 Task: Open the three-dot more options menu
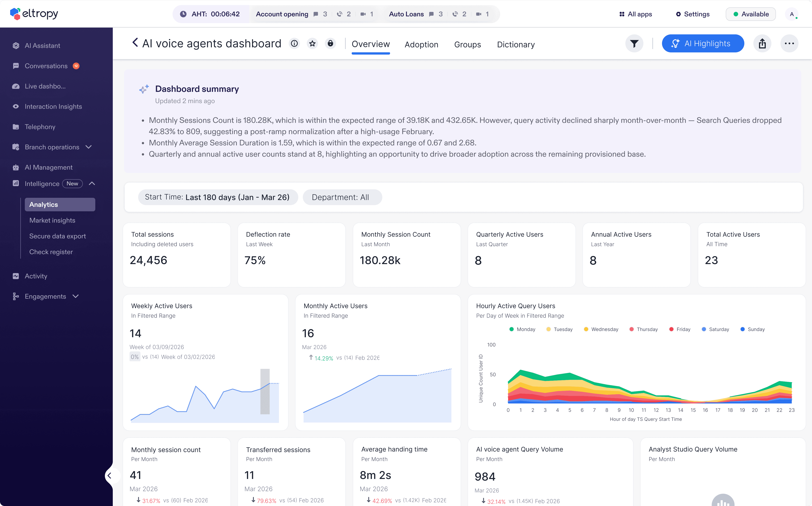pos(789,44)
